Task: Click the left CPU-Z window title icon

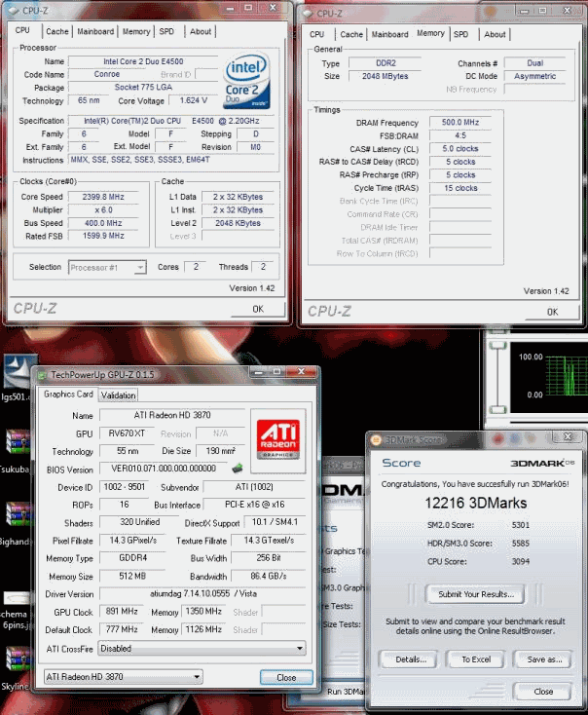Action: (14, 10)
